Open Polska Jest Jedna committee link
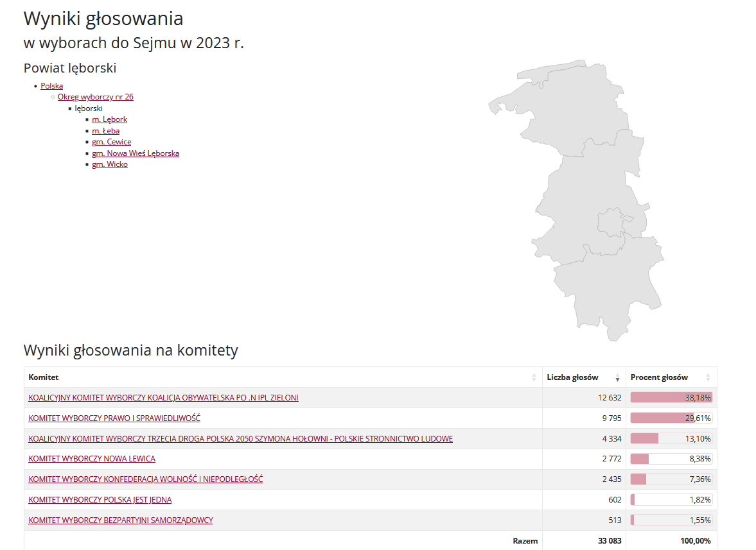 click(100, 500)
